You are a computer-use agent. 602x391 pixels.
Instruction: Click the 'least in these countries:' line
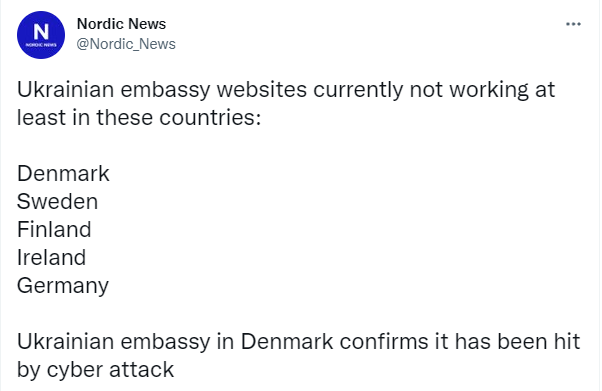click(x=139, y=118)
